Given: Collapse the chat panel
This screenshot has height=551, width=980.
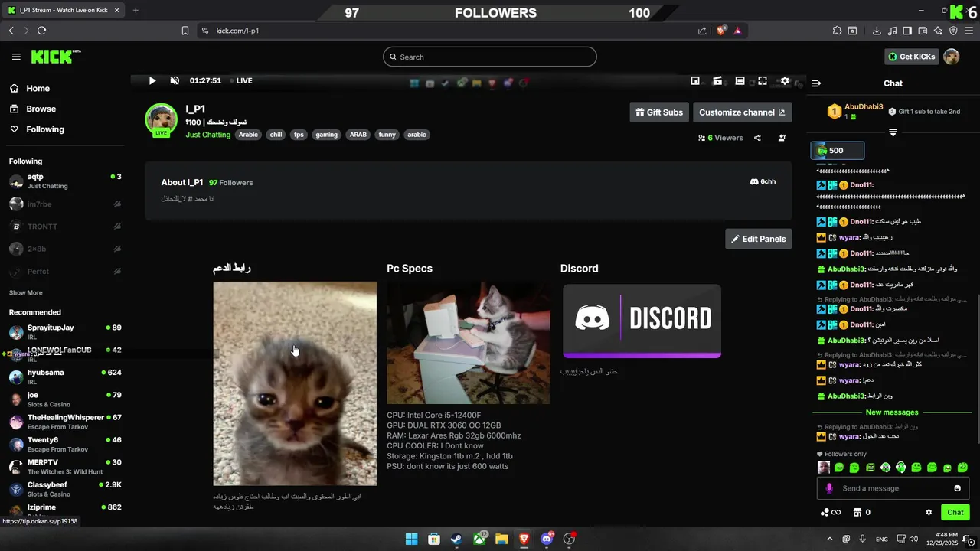Looking at the screenshot, I should pyautogui.click(x=816, y=83).
